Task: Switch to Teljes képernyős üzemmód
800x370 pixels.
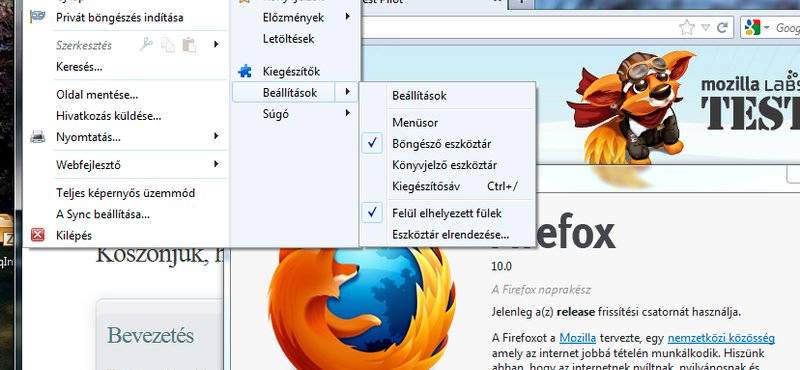Action: [x=126, y=193]
